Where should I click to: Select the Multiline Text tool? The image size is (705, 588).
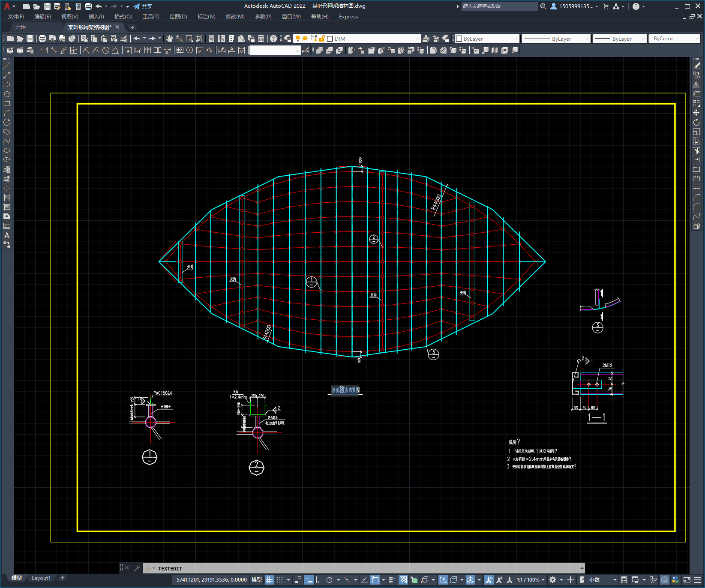[x=7, y=235]
